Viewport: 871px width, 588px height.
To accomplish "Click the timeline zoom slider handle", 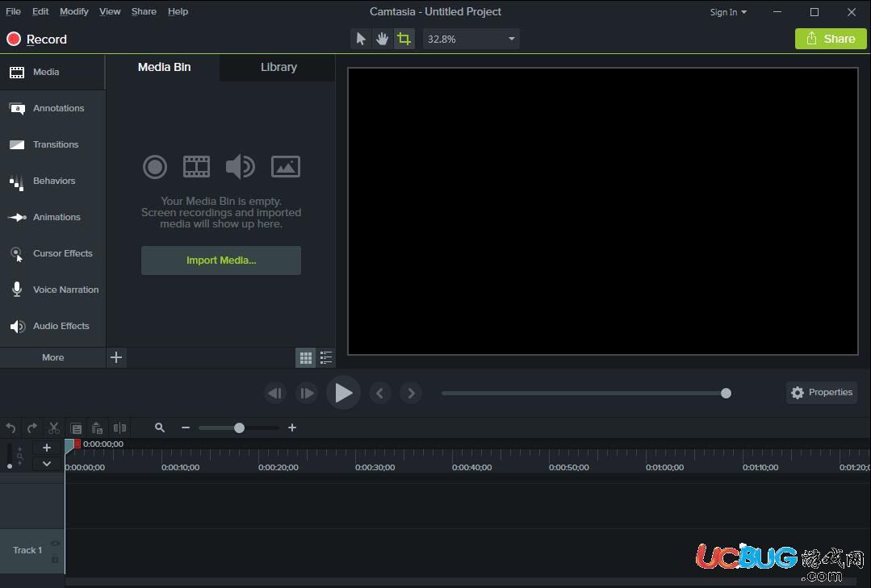I will click(x=240, y=427).
